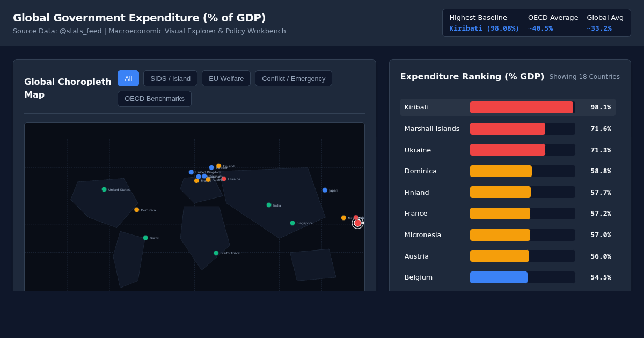This screenshot has height=338, width=644.
Task: Click the 54.5% ranking value
Action: point(601,277)
